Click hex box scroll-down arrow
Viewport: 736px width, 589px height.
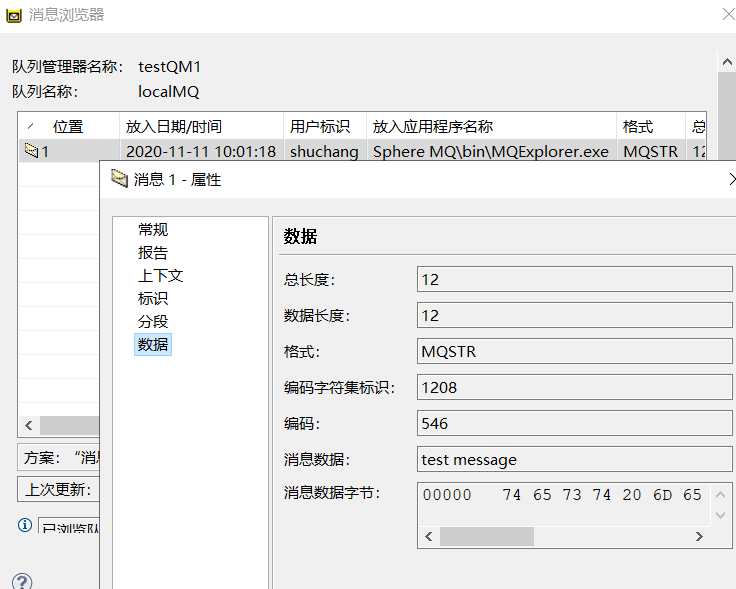click(x=721, y=515)
